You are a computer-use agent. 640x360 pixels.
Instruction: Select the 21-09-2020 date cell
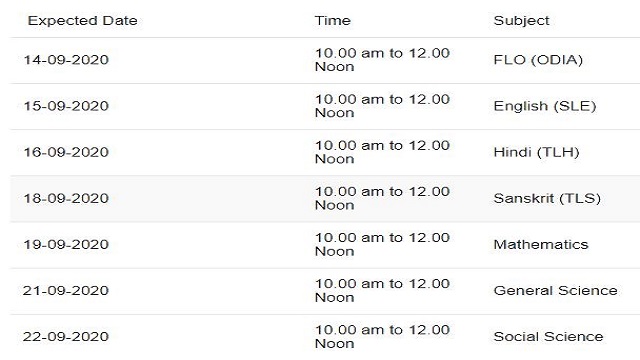click(x=66, y=290)
